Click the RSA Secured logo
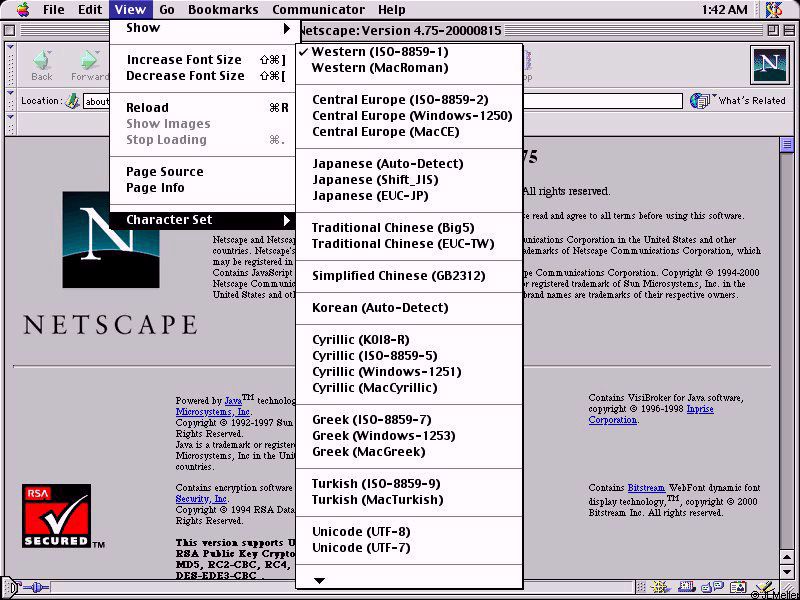 point(57,516)
